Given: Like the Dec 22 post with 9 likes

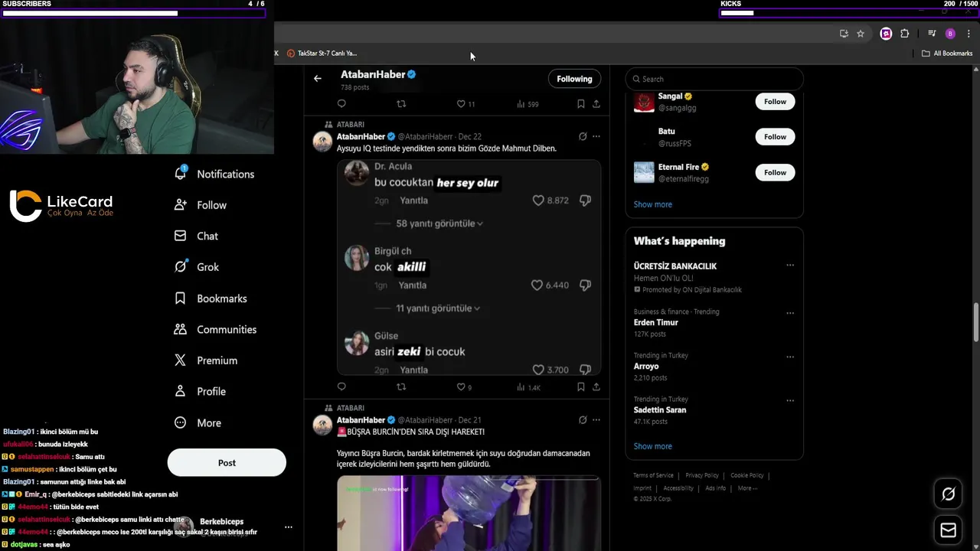Looking at the screenshot, I should tap(464, 387).
